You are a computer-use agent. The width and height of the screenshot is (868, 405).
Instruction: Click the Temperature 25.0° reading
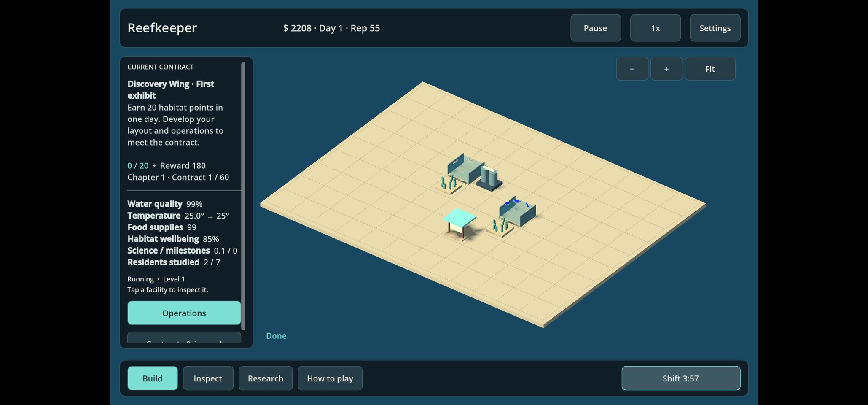178,216
